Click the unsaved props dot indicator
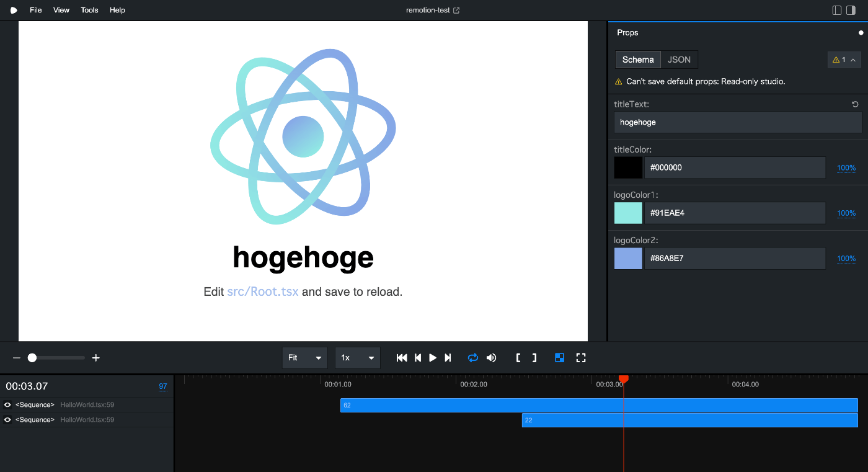The image size is (868, 472). (x=861, y=33)
